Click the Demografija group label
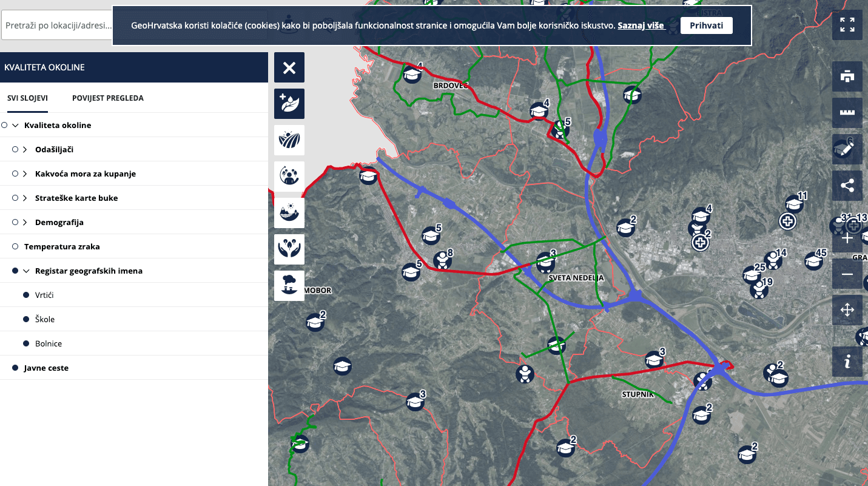The width and height of the screenshot is (868, 486). point(59,222)
